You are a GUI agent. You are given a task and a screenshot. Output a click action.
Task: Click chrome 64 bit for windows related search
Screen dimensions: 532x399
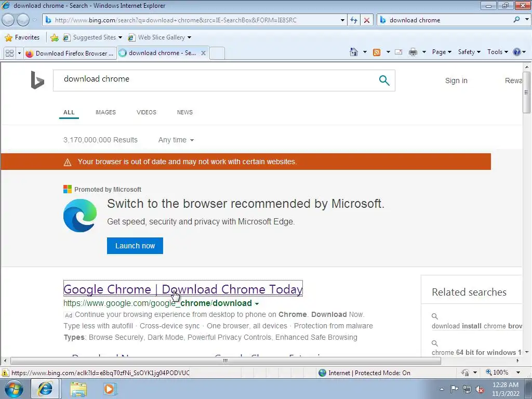coord(476,353)
